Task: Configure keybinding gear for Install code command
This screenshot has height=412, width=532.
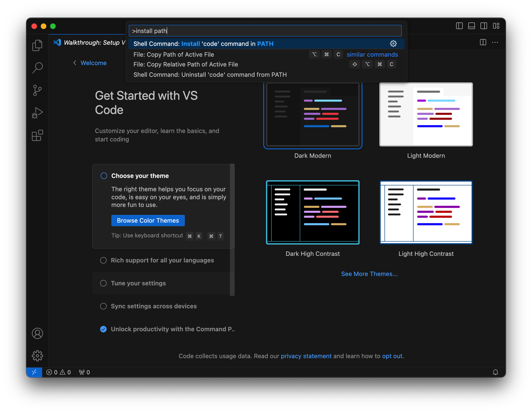Action: (393, 44)
